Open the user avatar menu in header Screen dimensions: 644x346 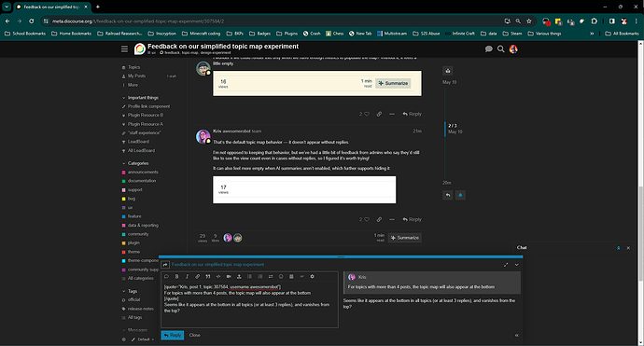[513, 48]
